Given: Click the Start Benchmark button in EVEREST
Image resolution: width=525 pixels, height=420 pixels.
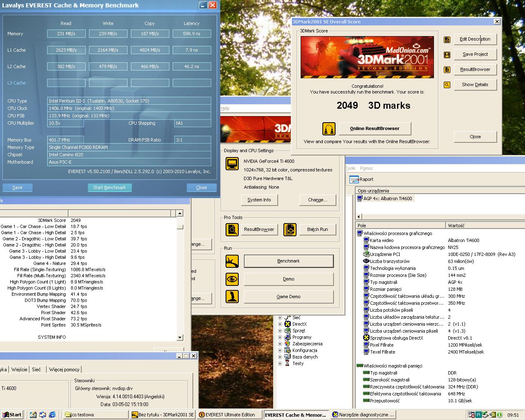Looking at the screenshot, I should point(110,187).
